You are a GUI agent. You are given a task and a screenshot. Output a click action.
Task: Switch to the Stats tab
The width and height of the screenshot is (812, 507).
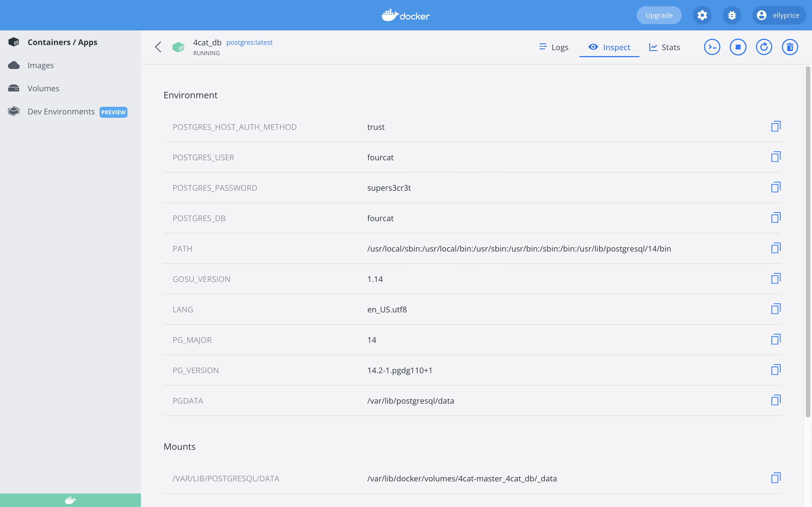coord(664,47)
